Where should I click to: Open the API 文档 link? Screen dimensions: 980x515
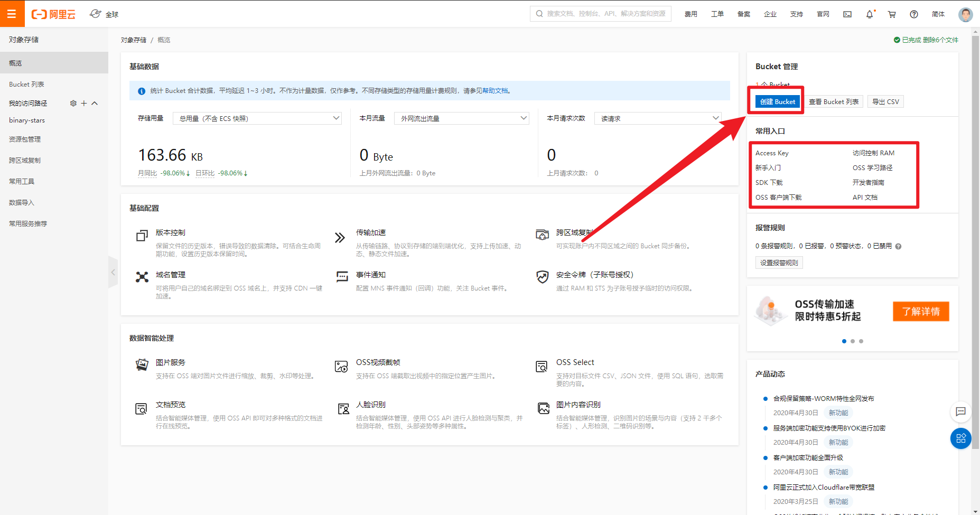(865, 198)
